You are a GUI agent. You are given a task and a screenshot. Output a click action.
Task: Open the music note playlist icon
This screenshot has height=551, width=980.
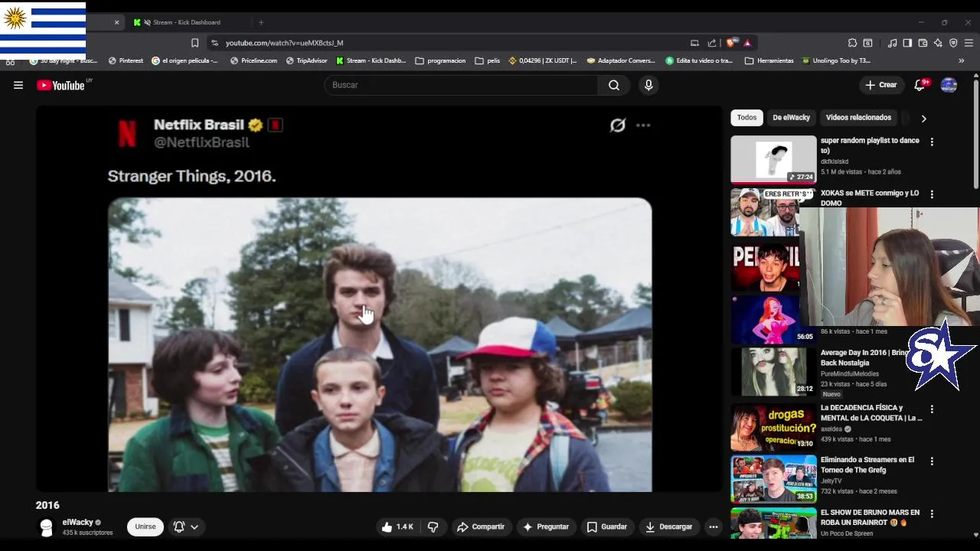[892, 43]
